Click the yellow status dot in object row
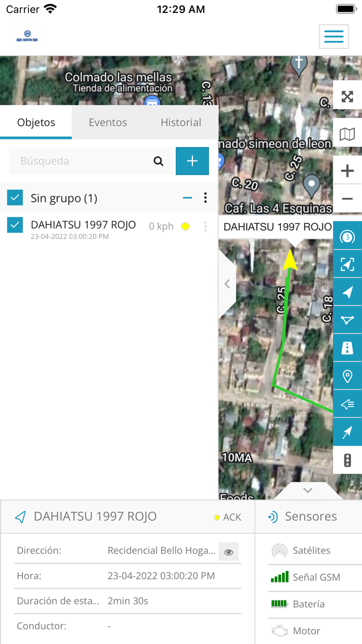 (x=185, y=226)
